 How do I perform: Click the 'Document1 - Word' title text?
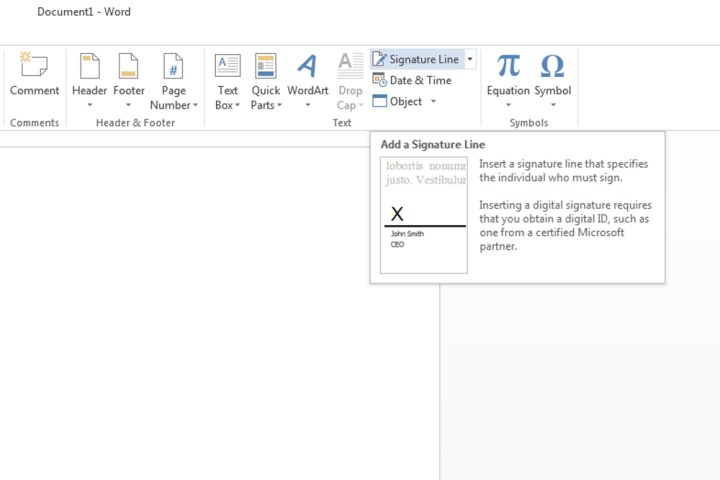[84, 11]
